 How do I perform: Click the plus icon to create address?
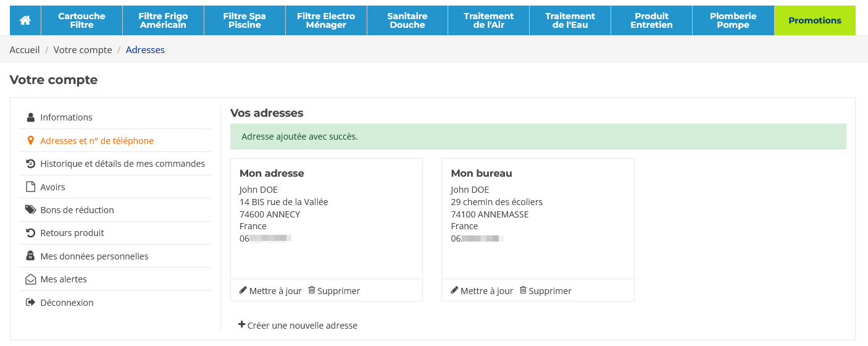pos(242,325)
